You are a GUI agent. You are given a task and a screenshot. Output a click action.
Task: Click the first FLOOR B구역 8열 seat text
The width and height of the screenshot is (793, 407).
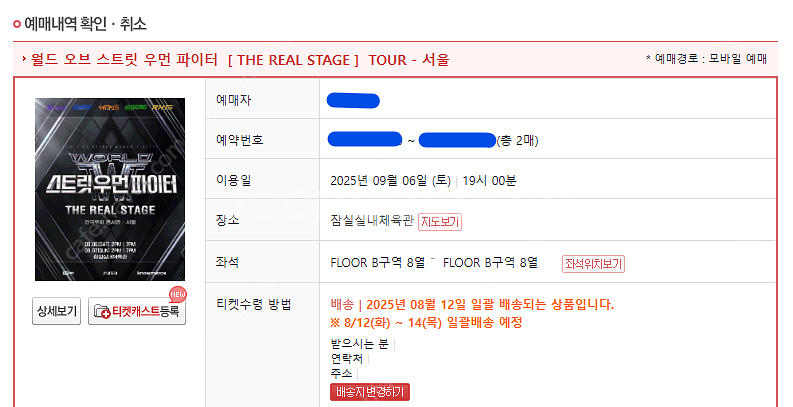(x=378, y=263)
